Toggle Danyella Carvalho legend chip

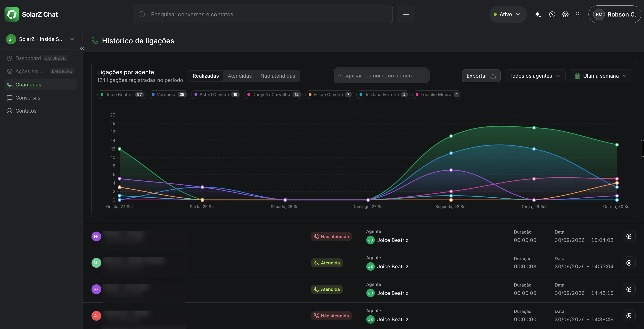[273, 95]
